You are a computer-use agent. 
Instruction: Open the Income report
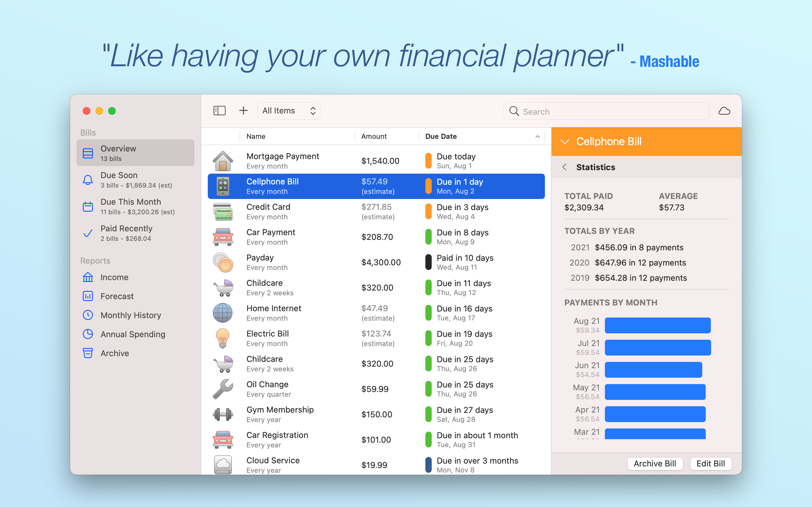pos(114,277)
